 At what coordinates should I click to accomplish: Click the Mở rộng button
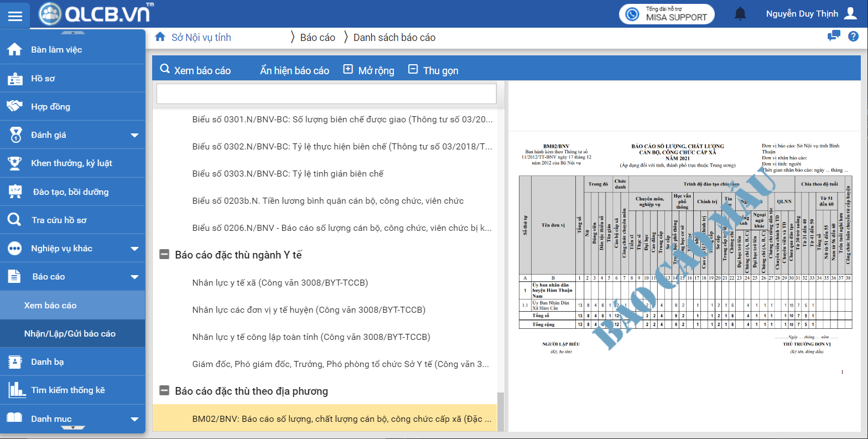pos(369,70)
